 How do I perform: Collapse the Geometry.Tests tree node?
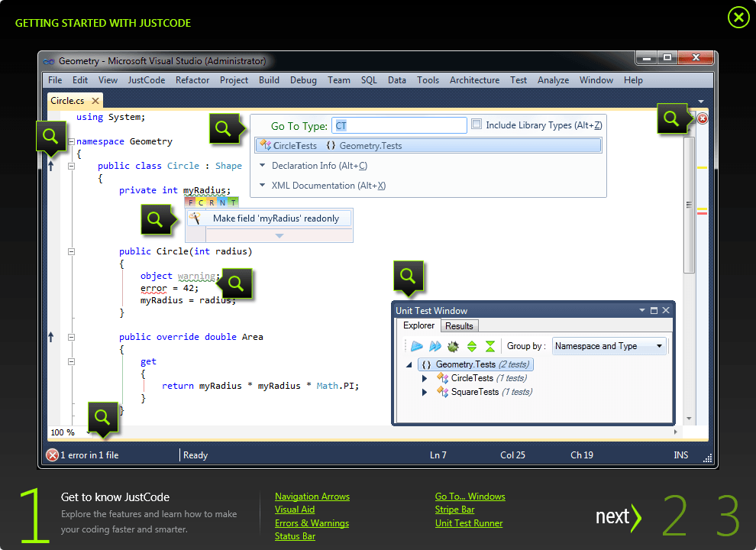[x=409, y=364]
